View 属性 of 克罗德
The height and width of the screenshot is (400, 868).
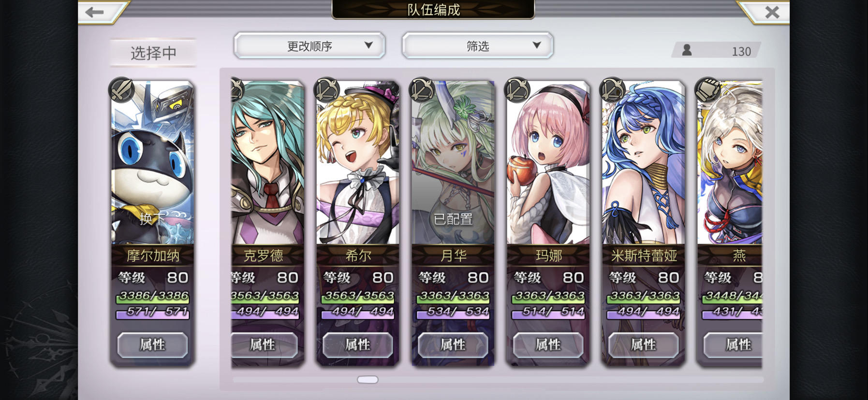coord(264,345)
